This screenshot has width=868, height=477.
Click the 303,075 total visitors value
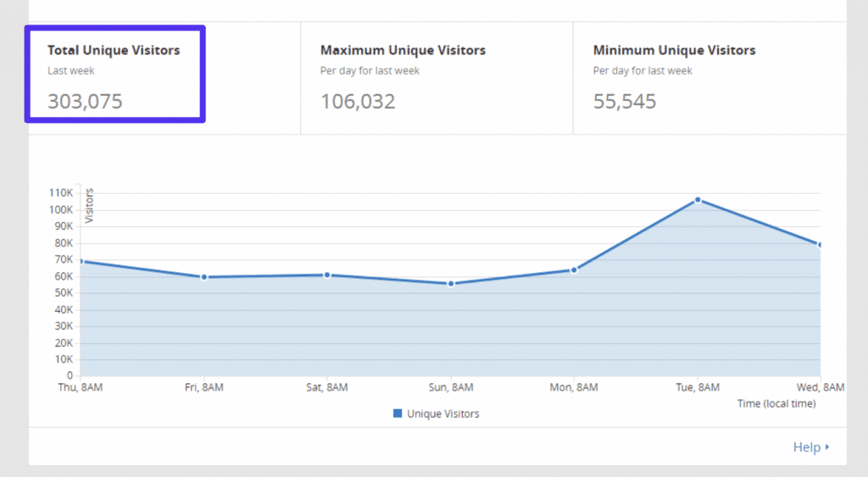point(85,102)
